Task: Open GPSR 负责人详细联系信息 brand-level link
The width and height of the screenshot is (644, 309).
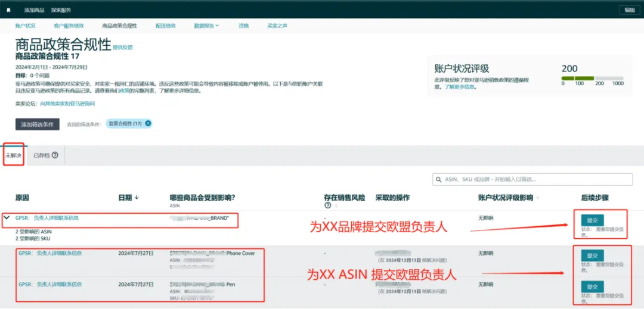Action: (x=47, y=218)
